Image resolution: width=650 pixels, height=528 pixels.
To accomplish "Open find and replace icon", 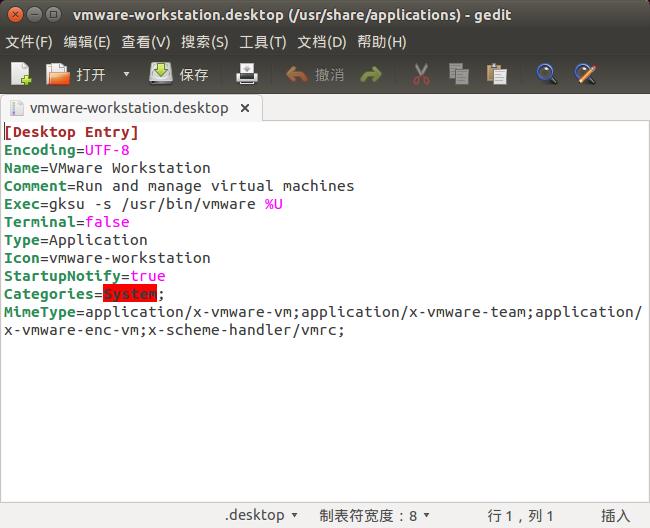I will (x=585, y=74).
